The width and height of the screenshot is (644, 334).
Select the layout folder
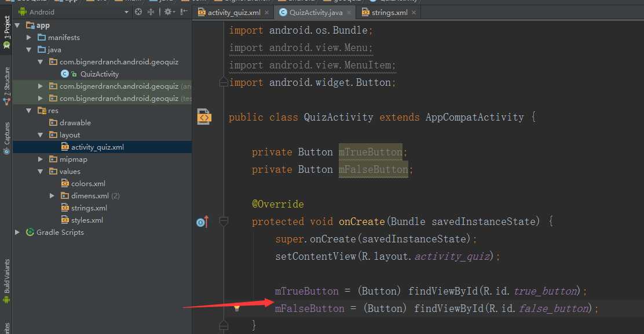[x=103, y=135]
